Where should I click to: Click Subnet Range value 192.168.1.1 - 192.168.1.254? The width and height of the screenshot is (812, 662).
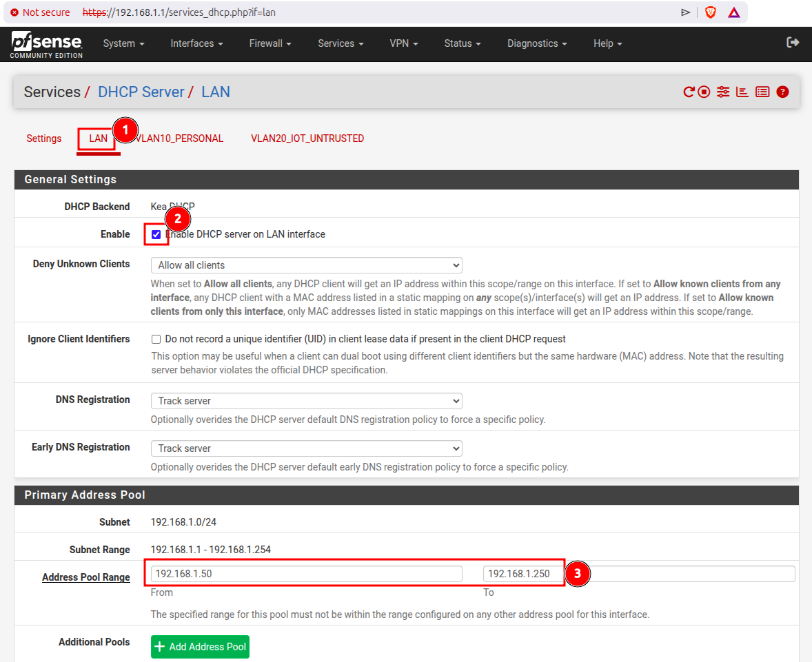(211, 550)
